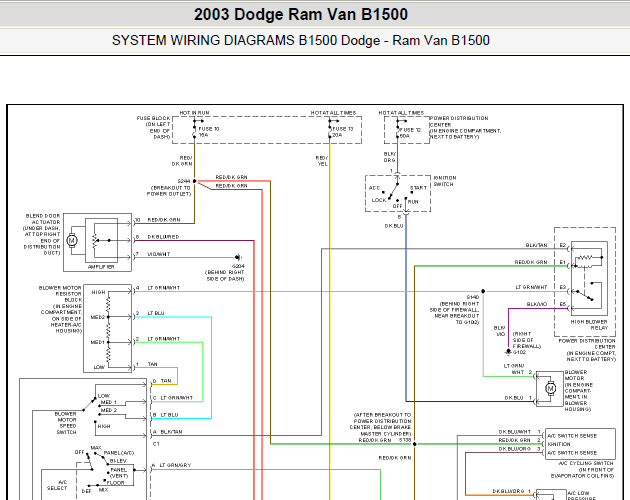Click the "DK BLU" label at blower motor pin 1
Viewport: 630px width, 500px height.
tap(514, 398)
